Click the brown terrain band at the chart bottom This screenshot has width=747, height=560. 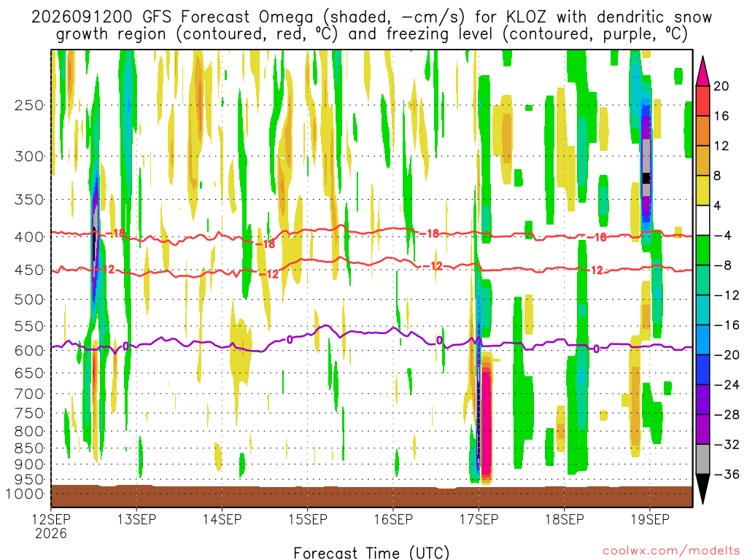tap(371, 496)
